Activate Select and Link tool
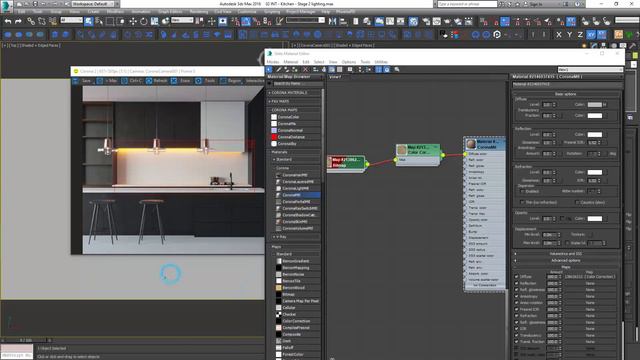640x360 pixels. tap(31, 21)
